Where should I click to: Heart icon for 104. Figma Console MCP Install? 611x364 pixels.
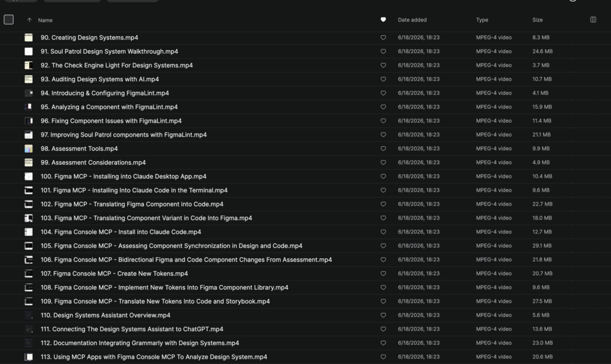383,232
